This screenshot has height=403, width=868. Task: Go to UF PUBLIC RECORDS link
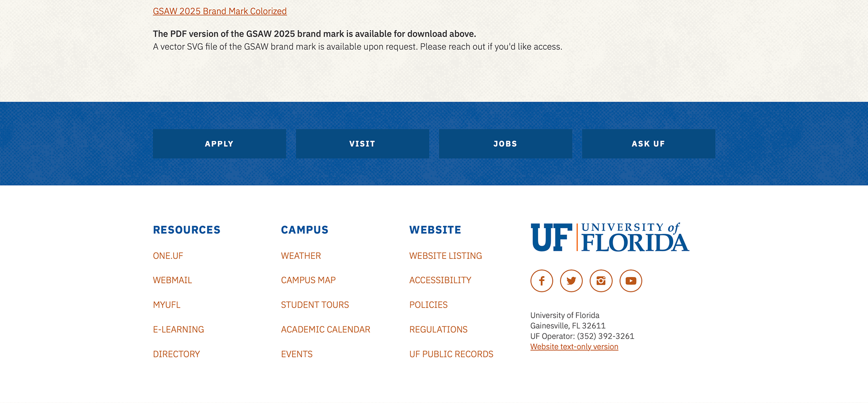451,354
